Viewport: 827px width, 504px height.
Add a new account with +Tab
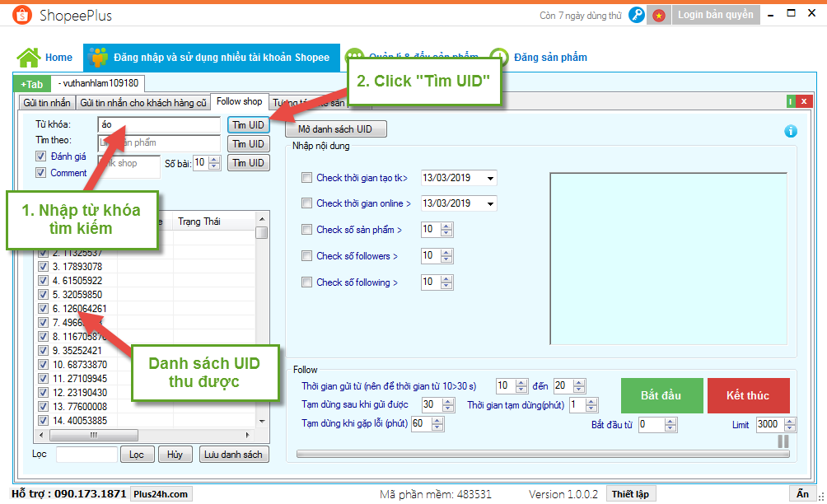point(31,84)
